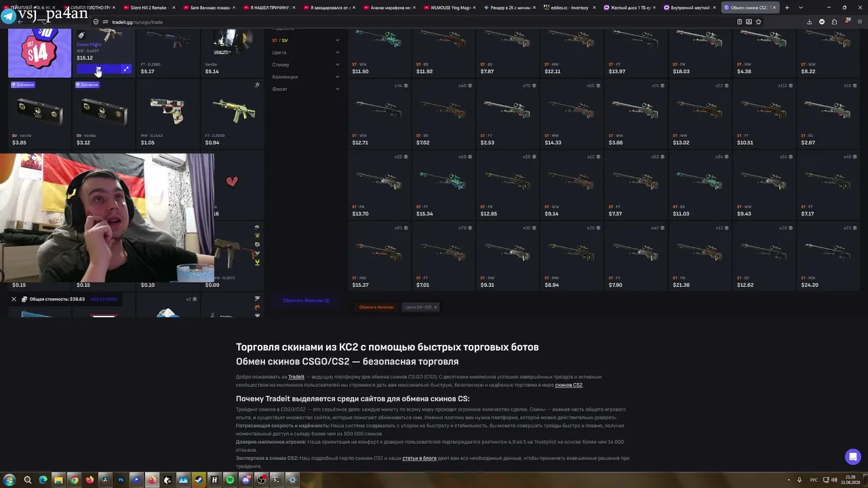Screen dimensions: 868x488
Task: Select the $2.53 ST FT rifle
Action: point(508,114)
